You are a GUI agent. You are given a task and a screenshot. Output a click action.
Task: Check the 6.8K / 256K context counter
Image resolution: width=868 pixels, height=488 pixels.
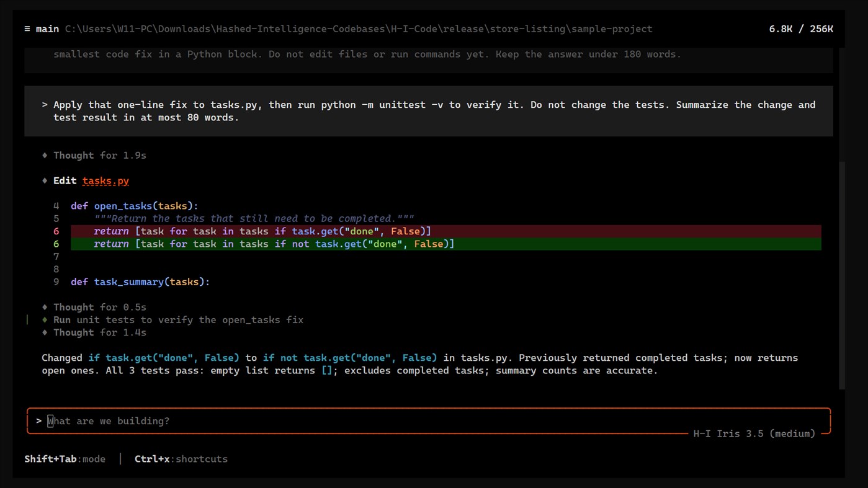801,29
